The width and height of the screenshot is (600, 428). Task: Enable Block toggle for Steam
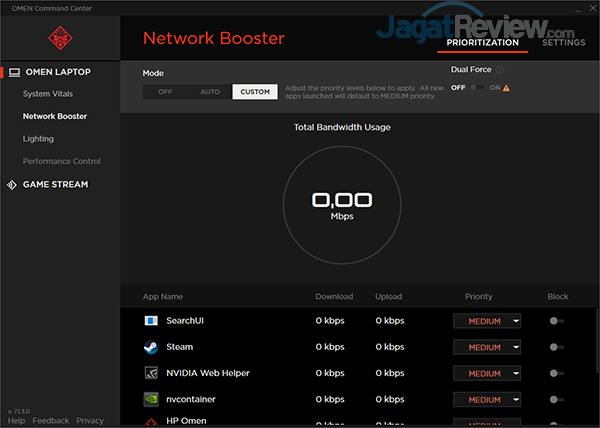click(557, 347)
